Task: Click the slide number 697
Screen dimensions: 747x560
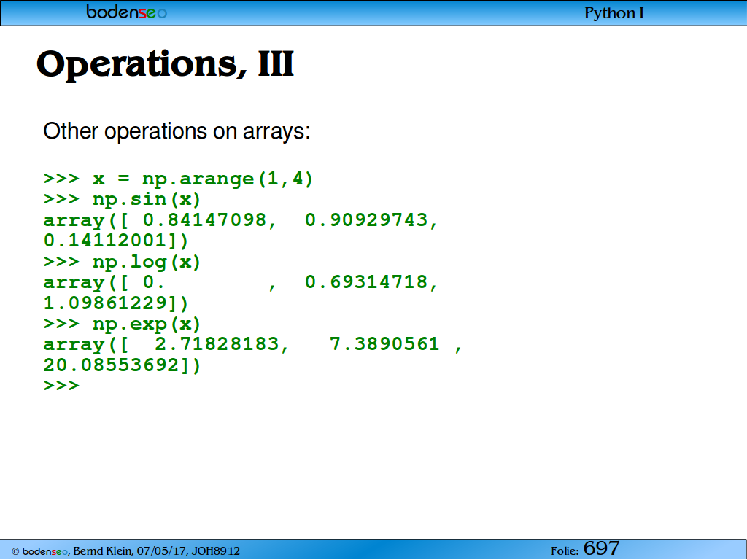Action: click(601, 548)
